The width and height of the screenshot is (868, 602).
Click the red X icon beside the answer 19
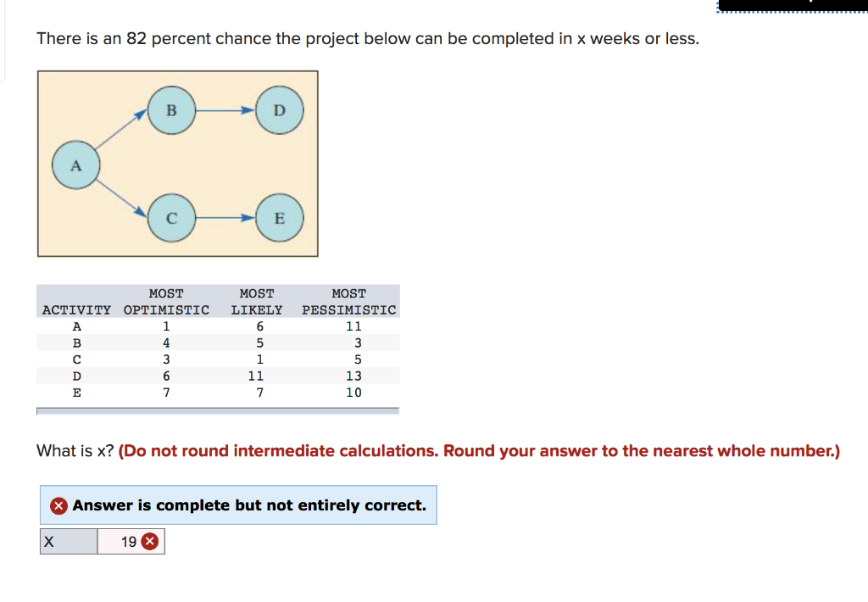point(150,541)
